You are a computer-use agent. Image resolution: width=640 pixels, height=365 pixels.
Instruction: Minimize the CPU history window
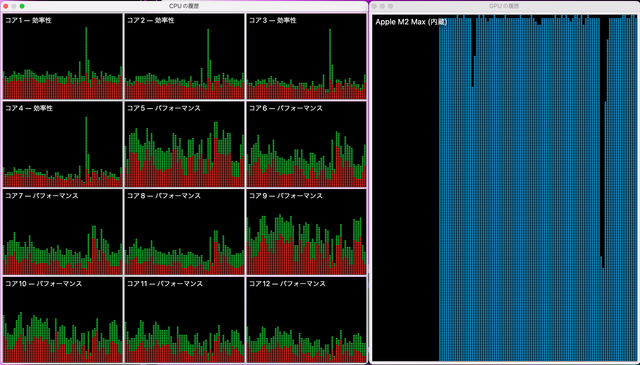pyautogui.click(x=14, y=6)
